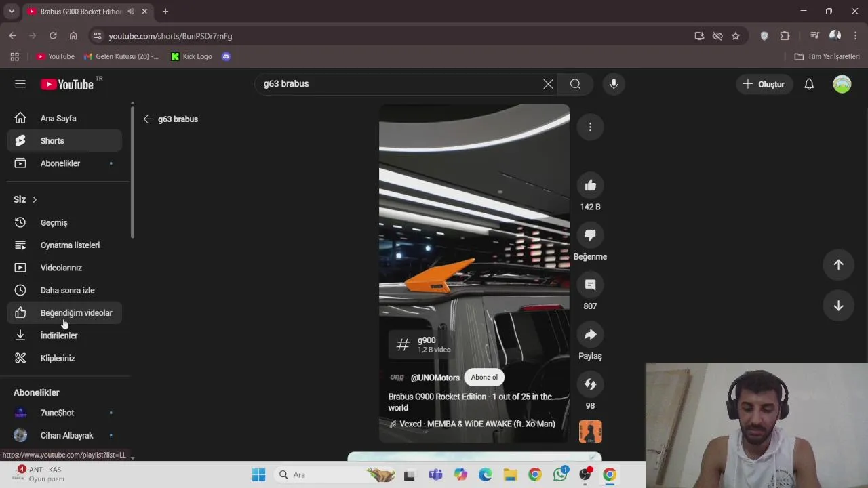Click the browser address bar URL

tap(170, 36)
